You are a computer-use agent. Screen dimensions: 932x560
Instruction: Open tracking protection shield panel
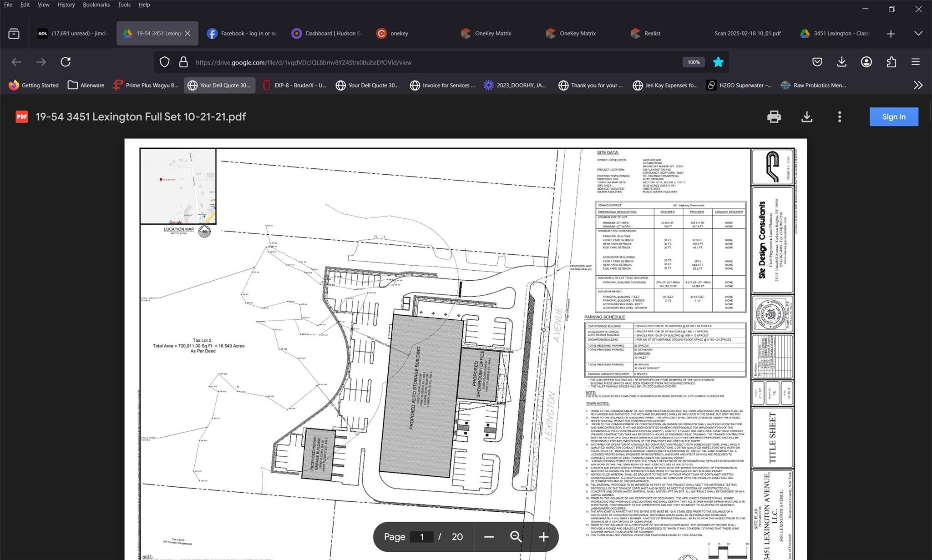pos(164,62)
